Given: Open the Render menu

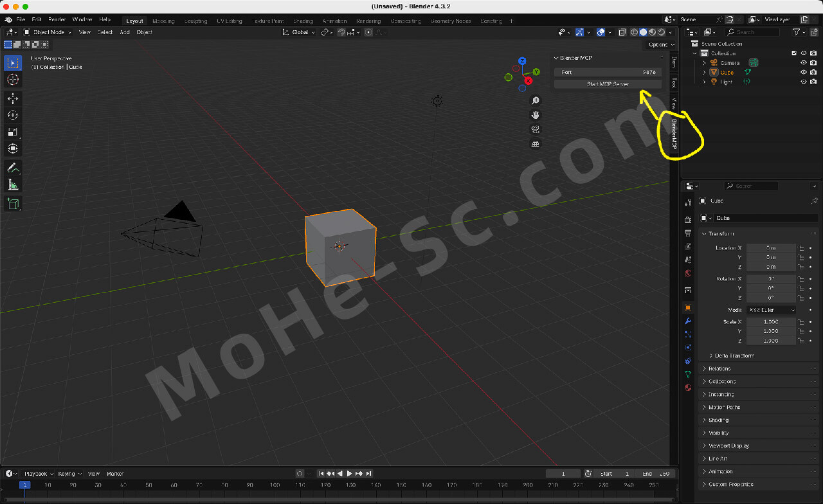Looking at the screenshot, I should (x=57, y=21).
